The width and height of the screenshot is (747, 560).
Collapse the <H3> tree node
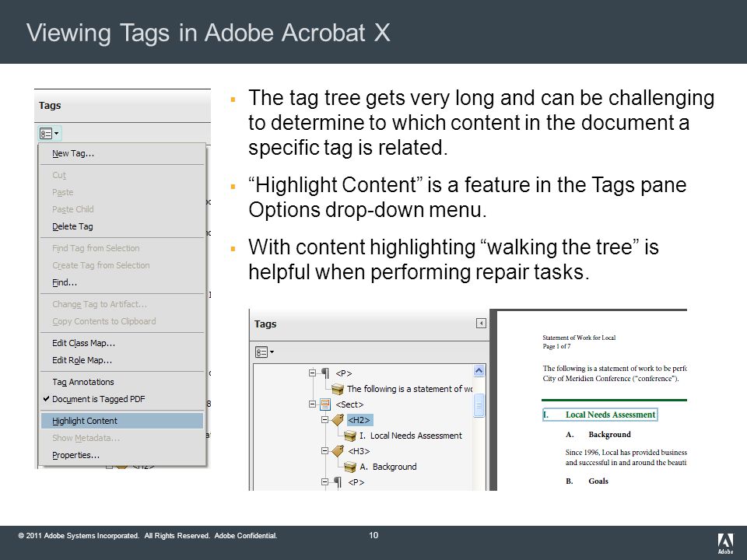pos(325,451)
